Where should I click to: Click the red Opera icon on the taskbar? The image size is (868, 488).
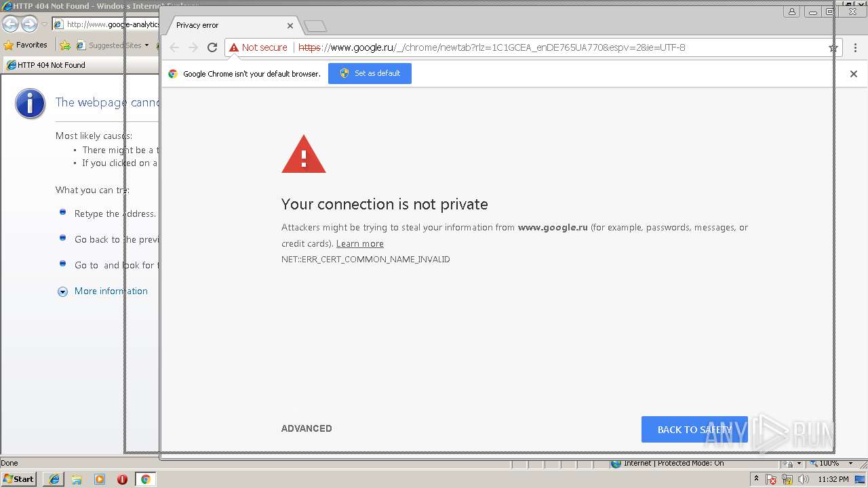[x=122, y=479]
